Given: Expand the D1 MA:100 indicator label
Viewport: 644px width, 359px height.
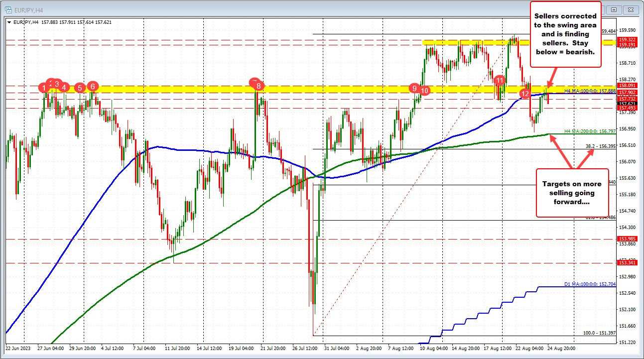Looking at the screenshot, I should [x=590, y=284].
